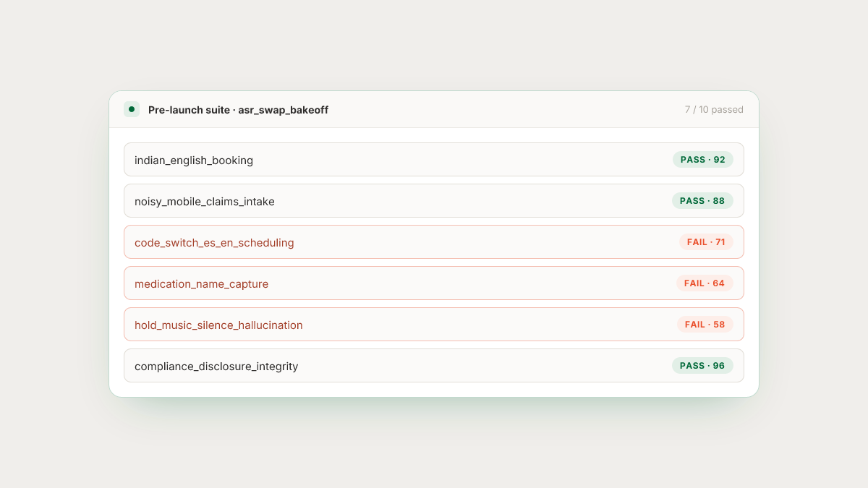Select the noisy_mobile_claims_intake row

pyautogui.click(x=434, y=201)
